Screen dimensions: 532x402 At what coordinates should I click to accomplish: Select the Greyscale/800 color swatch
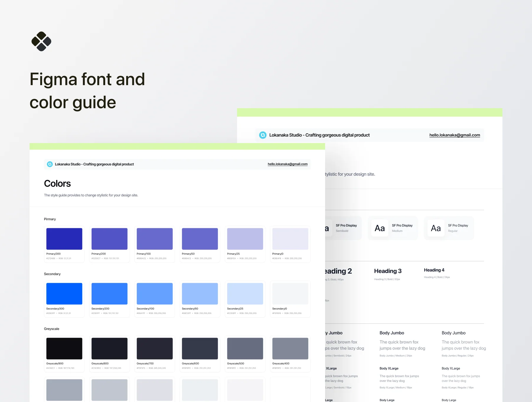109,348
